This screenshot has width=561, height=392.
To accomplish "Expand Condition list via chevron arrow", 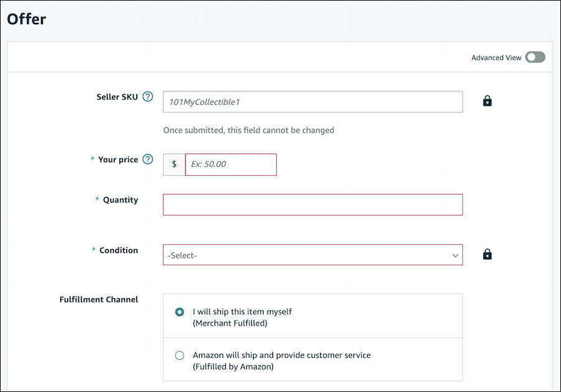I will (x=455, y=255).
